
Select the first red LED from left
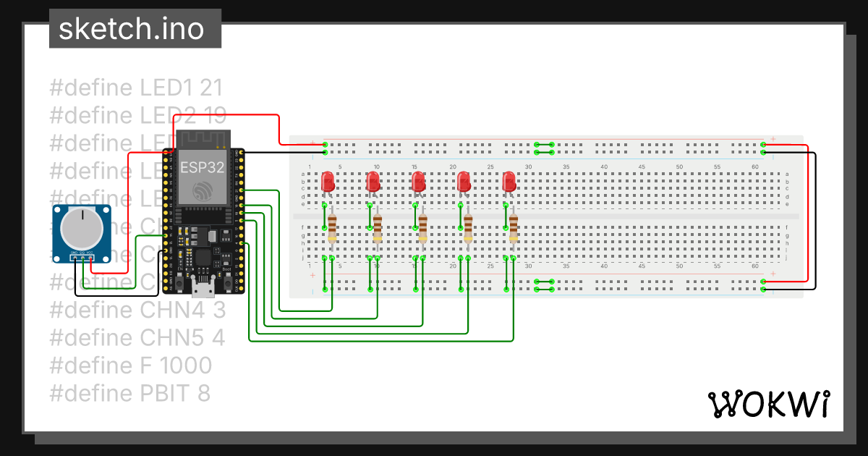click(x=328, y=181)
